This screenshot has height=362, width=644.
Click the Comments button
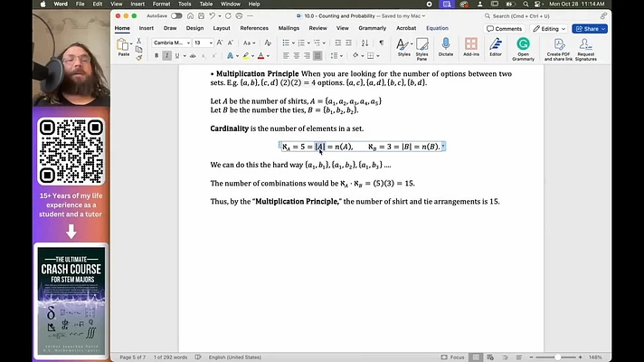(x=504, y=29)
